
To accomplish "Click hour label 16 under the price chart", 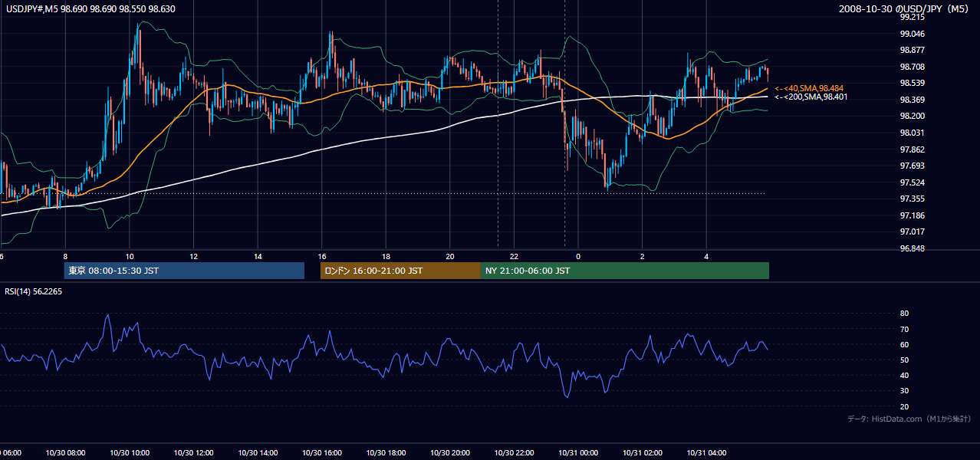I will (322, 256).
